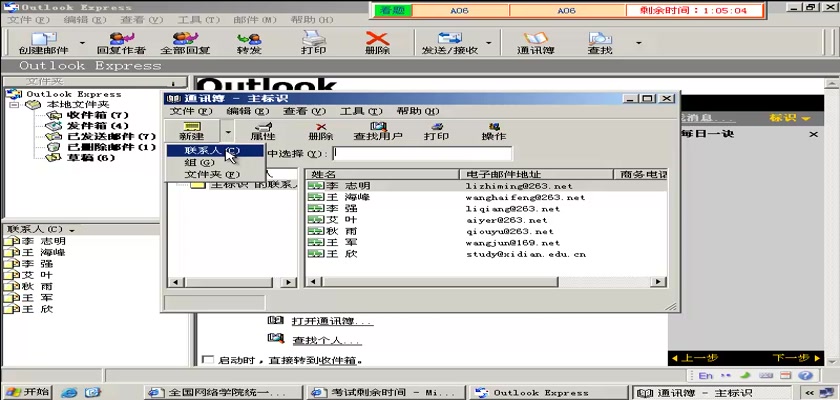Open Inbox (收件箱) folder
The image size is (840, 400).
(x=88, y=115)
